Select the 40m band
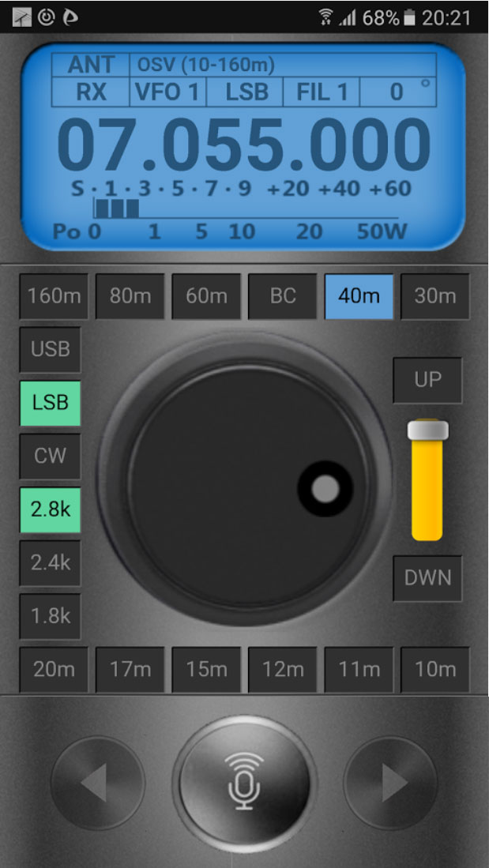 [359, 296]
